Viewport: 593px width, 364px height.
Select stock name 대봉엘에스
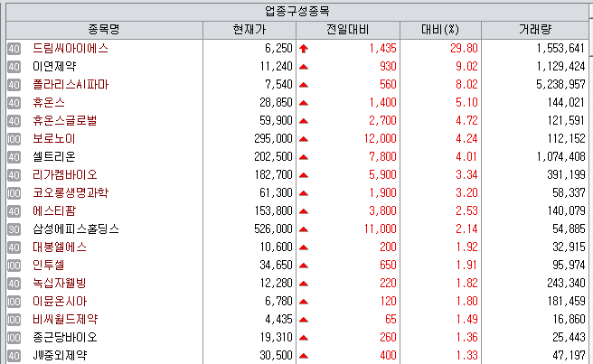60,247
